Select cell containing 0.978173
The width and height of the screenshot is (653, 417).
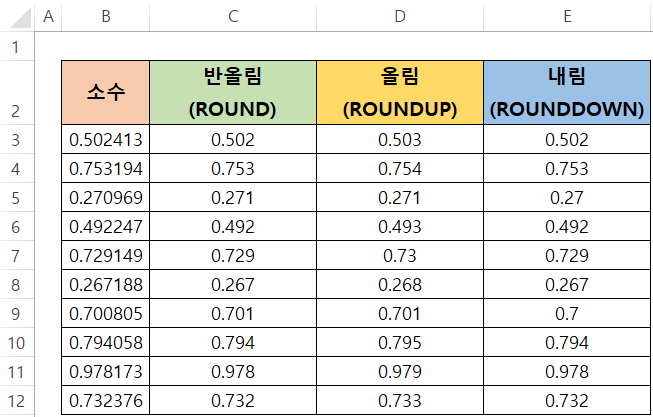click(105, 372)
